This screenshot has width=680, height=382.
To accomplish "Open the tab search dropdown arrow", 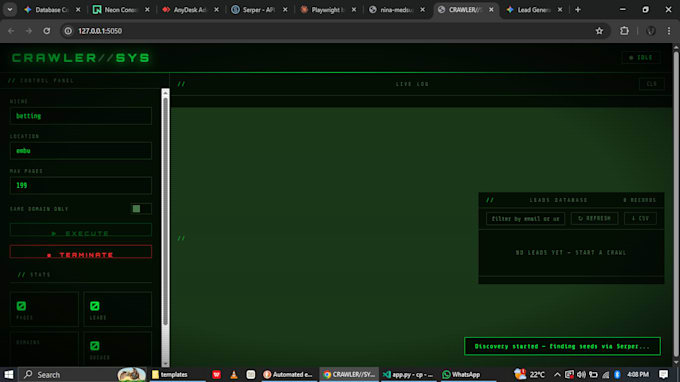I will [10, 10].
